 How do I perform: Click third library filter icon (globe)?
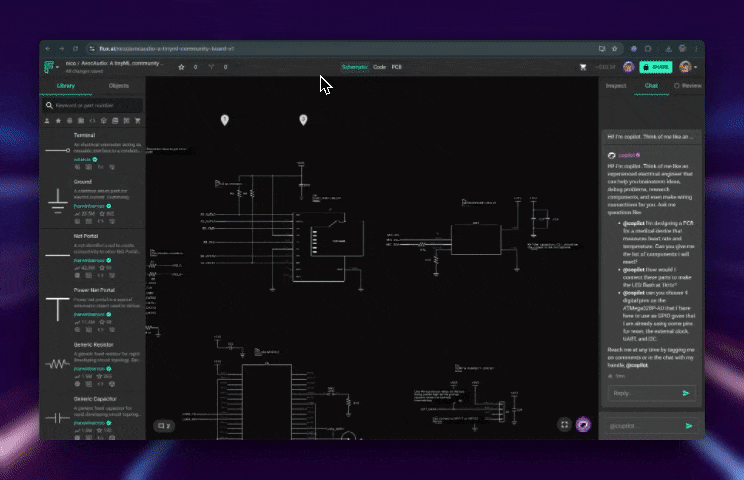(x=70, y=121)
